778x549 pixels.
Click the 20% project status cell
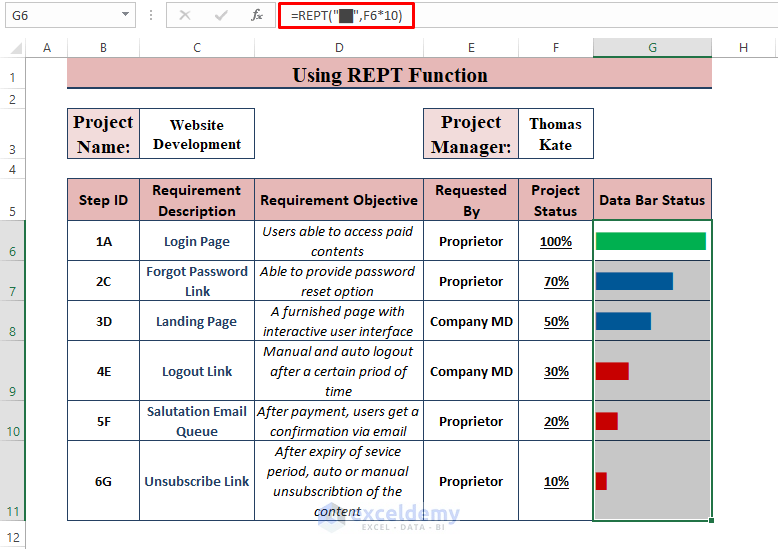[556, 421]
